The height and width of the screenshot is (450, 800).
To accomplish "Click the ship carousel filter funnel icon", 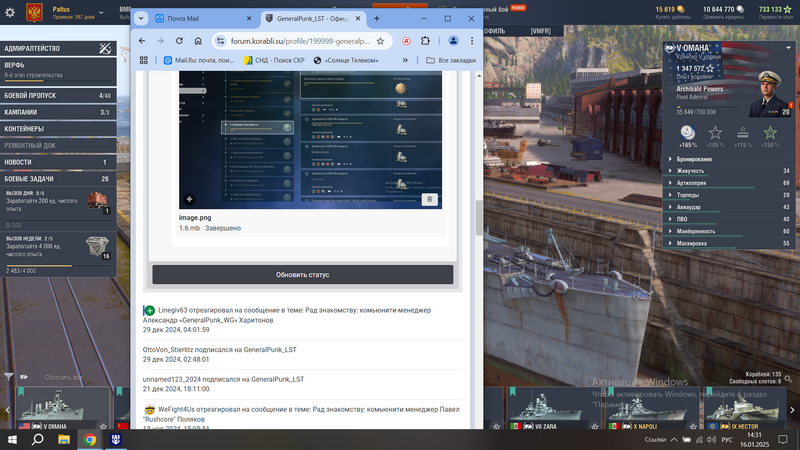I will (9, 377).
